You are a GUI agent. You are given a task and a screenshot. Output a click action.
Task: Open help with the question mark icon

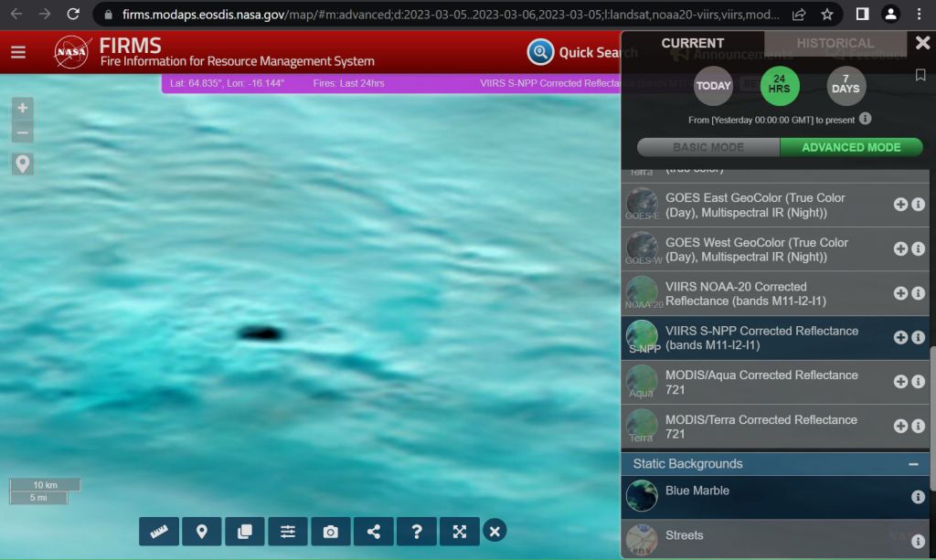tap(417, 532)
